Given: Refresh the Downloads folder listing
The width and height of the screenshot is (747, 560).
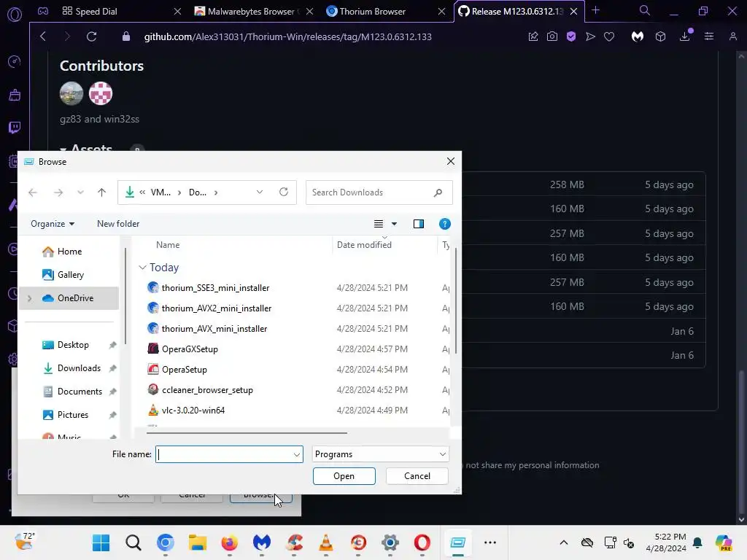Looking at the screenshot, I should coord(284,192).
